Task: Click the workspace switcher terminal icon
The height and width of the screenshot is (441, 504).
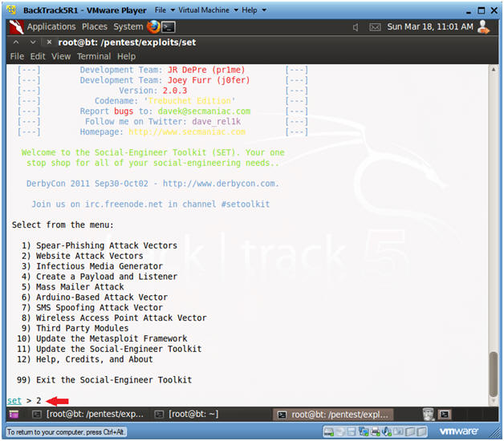Action: [445, 415]
